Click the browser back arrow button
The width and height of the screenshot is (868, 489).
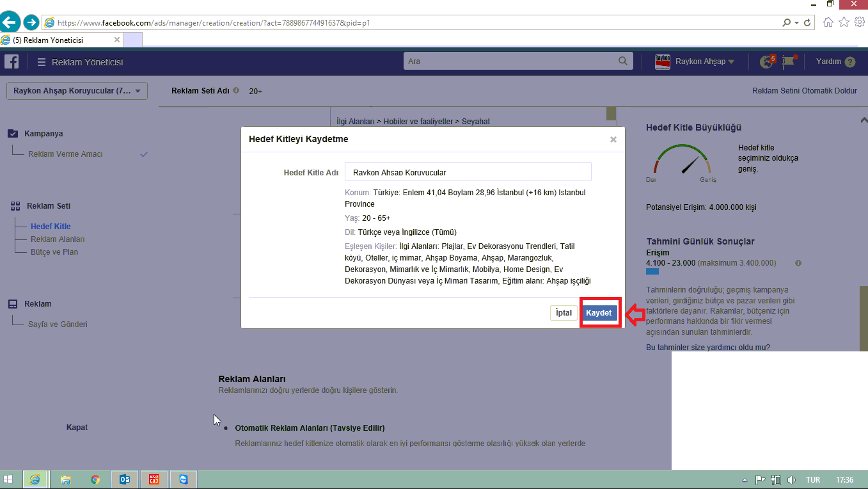tap(10, 22)
